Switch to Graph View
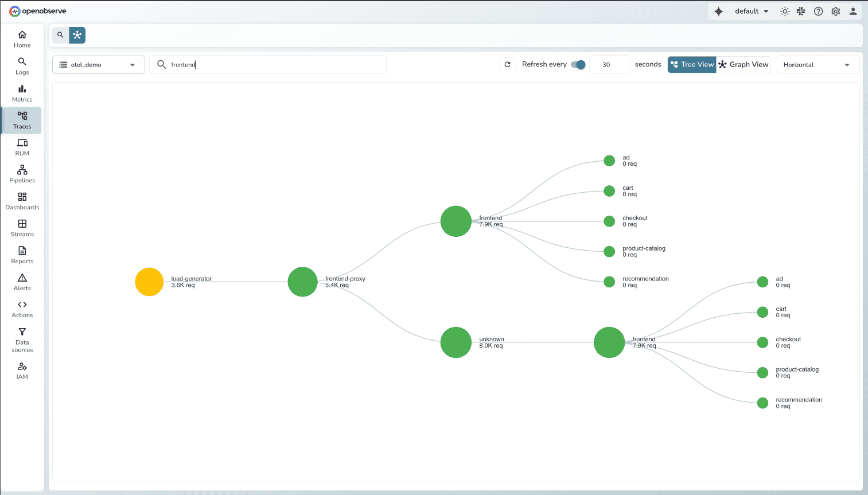 coord(744,64)
